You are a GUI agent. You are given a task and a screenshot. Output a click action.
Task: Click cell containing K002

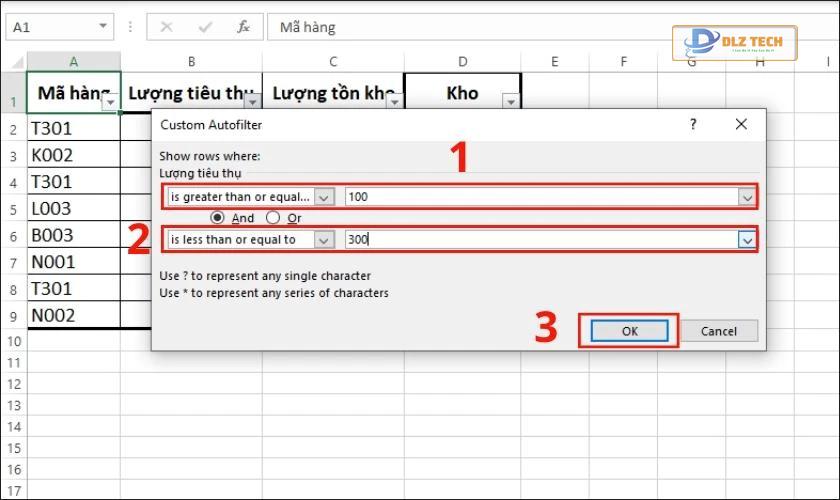74,155
